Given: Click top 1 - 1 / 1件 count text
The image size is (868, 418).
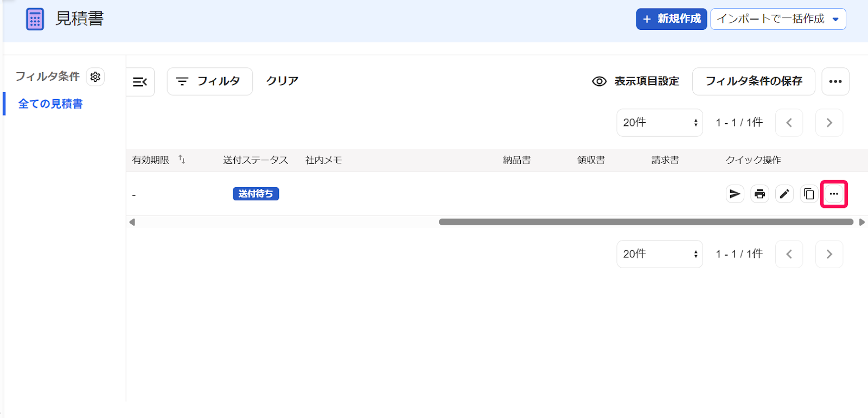Looking at the screenshot, I should [x=739, y=123].
